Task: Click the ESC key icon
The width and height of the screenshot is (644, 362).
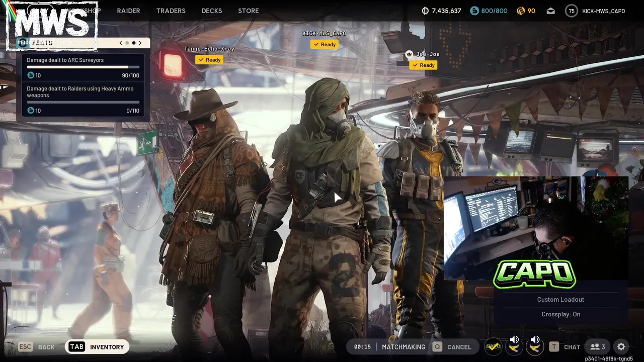Action: point(26,347)
